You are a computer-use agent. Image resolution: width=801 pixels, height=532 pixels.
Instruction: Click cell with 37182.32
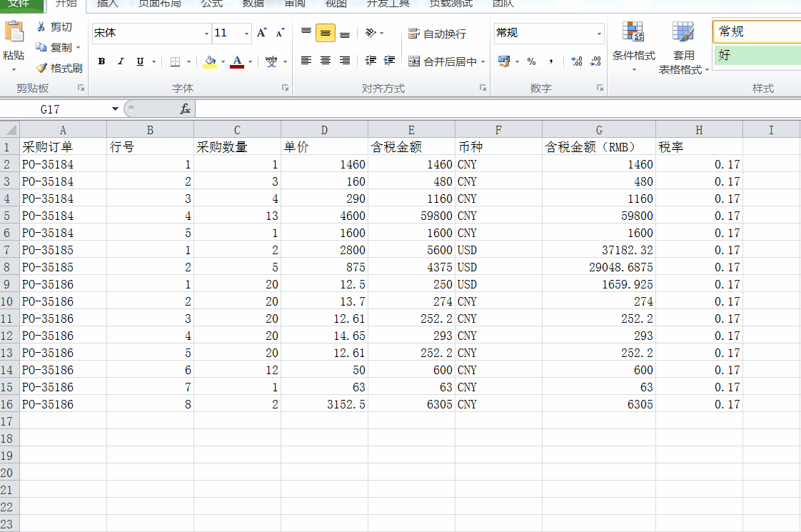tap(599, 250)
